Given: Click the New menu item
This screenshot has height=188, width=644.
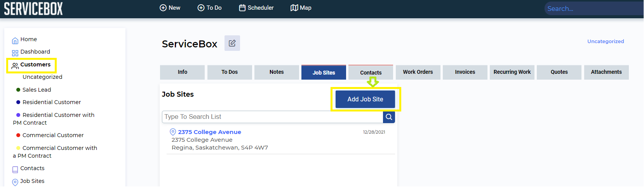Looking at the screenshot, I should [170, 8].
